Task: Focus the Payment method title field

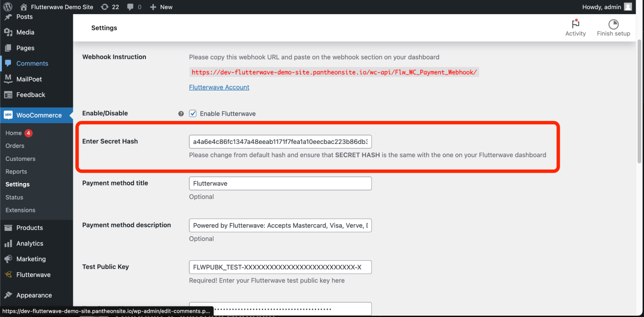Action: 280,183
